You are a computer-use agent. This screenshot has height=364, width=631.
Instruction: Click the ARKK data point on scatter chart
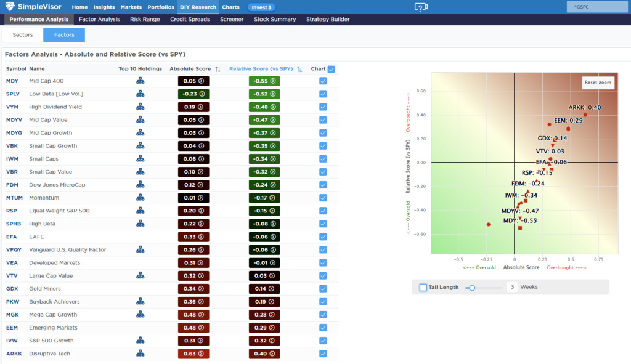pyautogui.click(x=585, y=115)
